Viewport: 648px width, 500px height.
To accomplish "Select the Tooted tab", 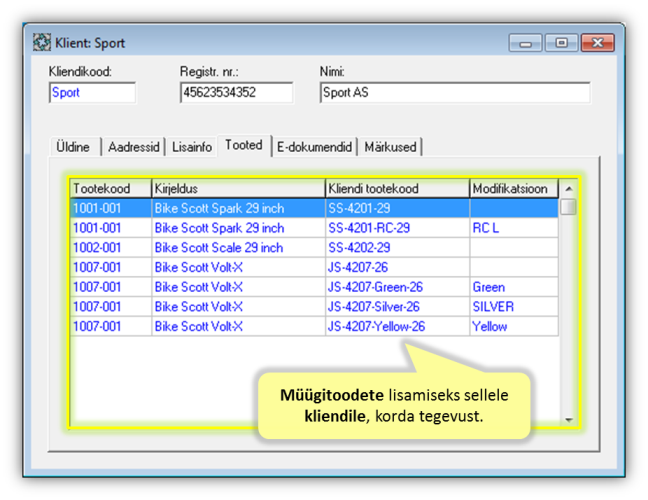I will click(x=244, y=145).
